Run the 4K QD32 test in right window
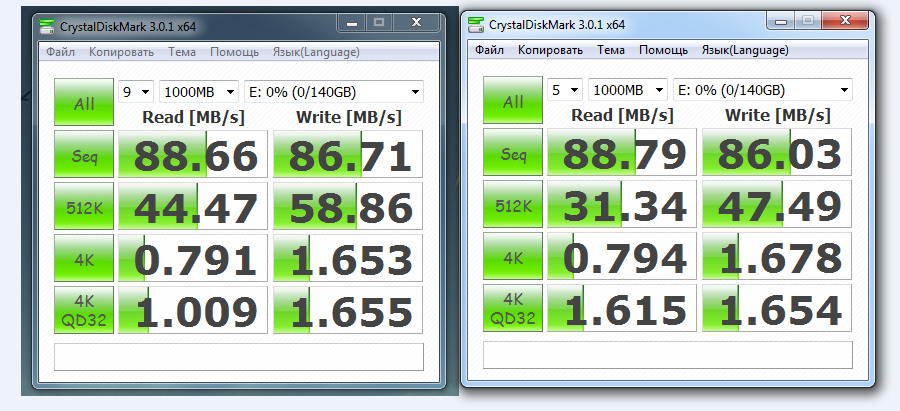900x411 pixels. (513, 308)
